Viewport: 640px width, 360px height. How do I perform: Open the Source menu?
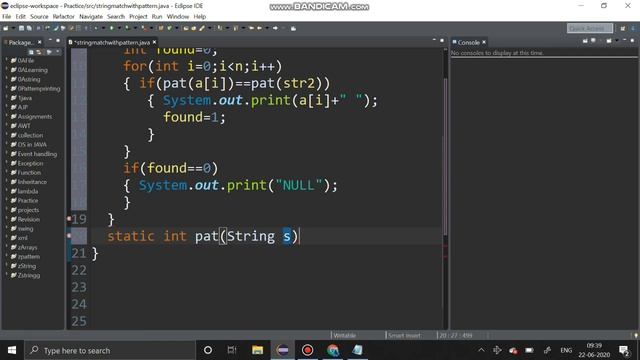pyautogui.click(x=39, y=16)
